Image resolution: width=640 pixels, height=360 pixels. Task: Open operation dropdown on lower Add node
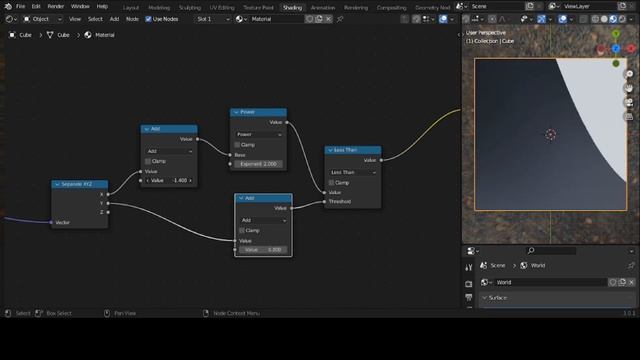pyautogui.click(x=264, y=220)
